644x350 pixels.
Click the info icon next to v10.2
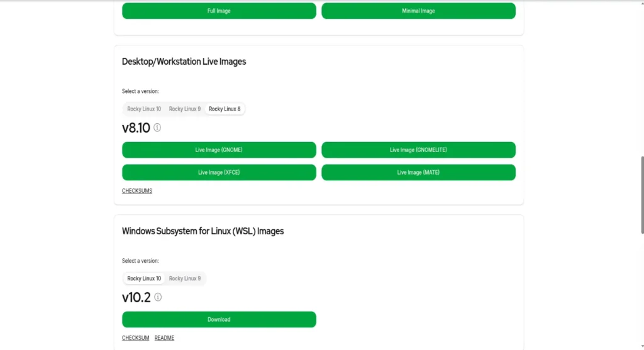click(158, 297)
